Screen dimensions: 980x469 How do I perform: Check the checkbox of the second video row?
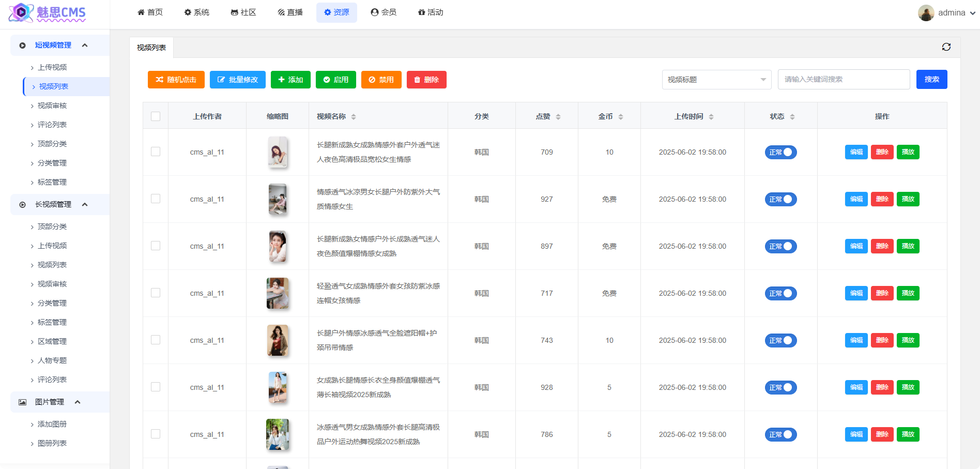[x=156, y=199]
